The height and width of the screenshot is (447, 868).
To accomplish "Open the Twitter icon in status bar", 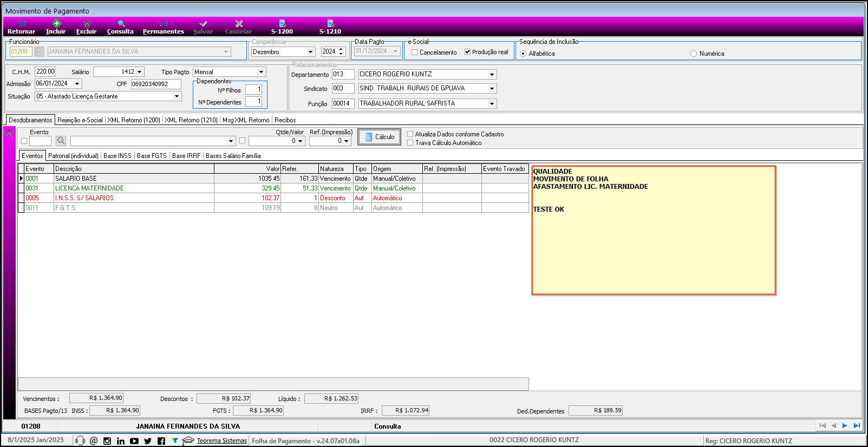I will click(x=148, y=441).
